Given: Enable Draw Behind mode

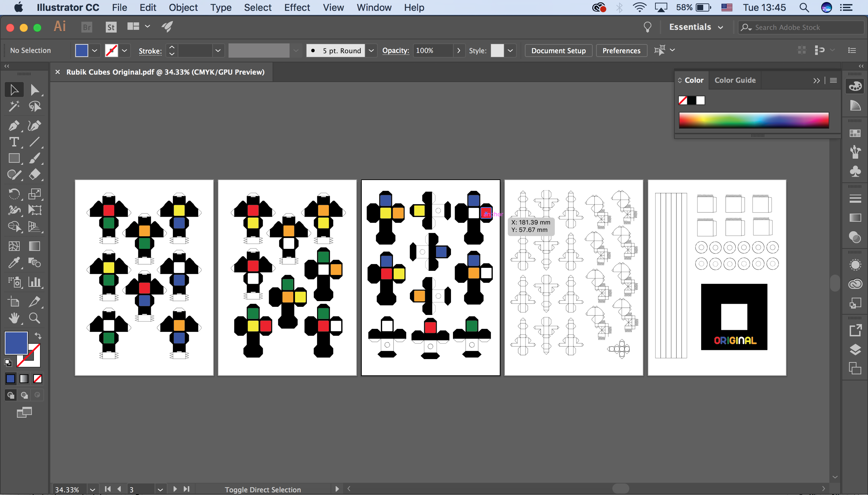Looking at the screenshot, I should (24, 395).
